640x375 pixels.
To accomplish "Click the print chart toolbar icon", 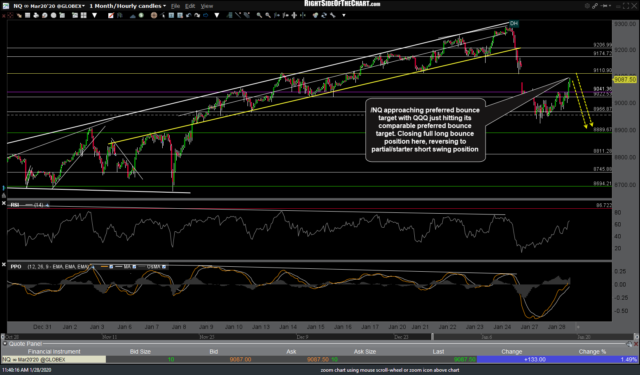I will pyautogui.click(x=36, y=15).
